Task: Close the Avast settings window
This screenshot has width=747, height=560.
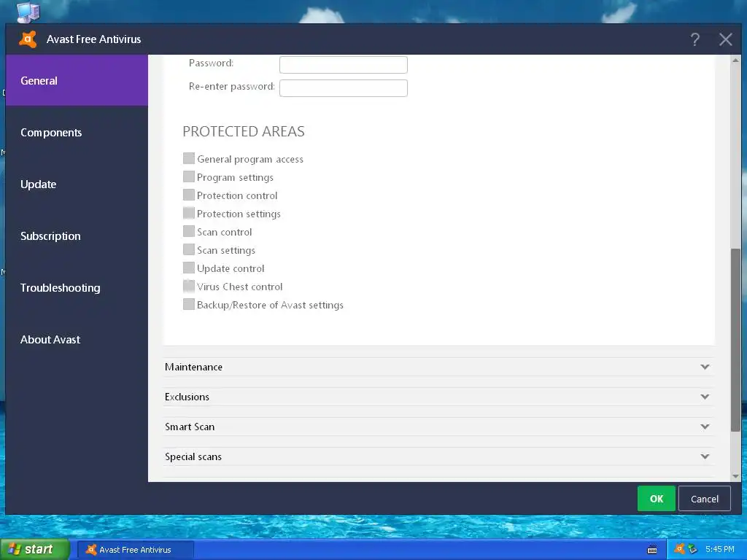Action: coord(726,39)
